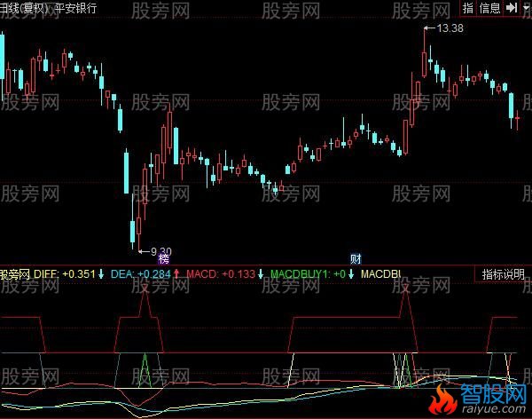Click the 13.38 high price label
The width and height of the screenshot is (532, 419).
coord(450,28)
